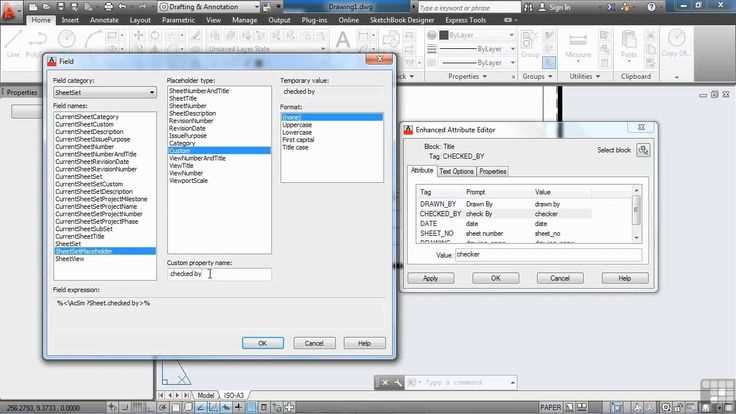Expand the Utilities ribbon panel
736x414 pixels.
pyautogui.click(x=584, y=76)
